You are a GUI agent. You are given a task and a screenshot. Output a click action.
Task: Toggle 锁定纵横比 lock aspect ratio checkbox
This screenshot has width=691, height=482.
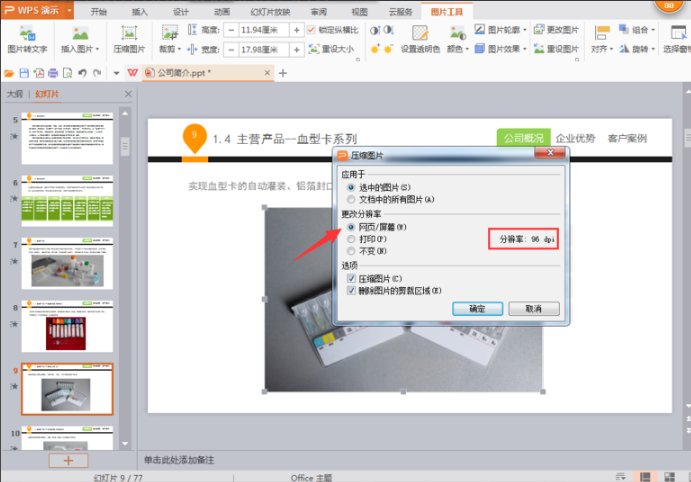click(311, 30)
